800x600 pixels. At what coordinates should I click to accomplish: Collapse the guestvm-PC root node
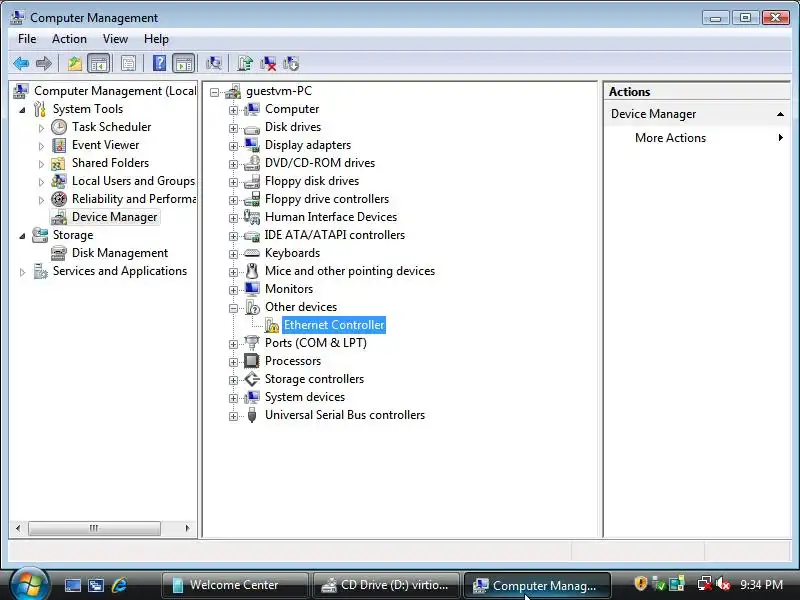(214, 92)
